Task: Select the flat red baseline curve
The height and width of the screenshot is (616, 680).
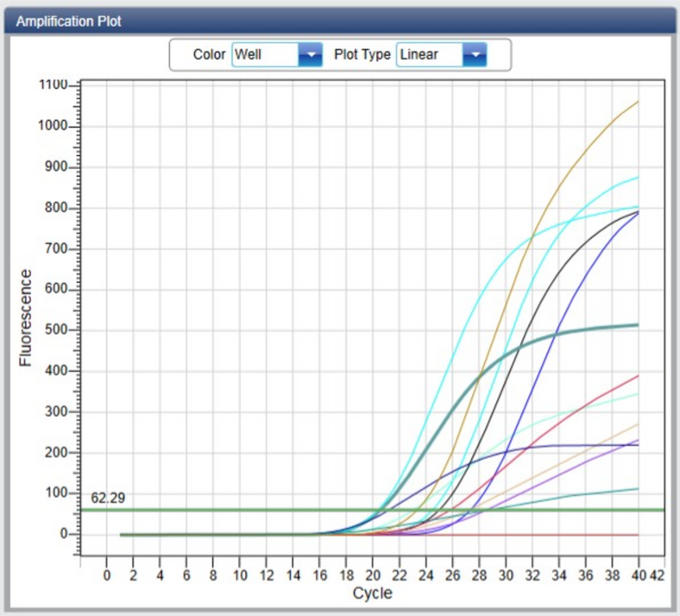Action: (561, 535)
